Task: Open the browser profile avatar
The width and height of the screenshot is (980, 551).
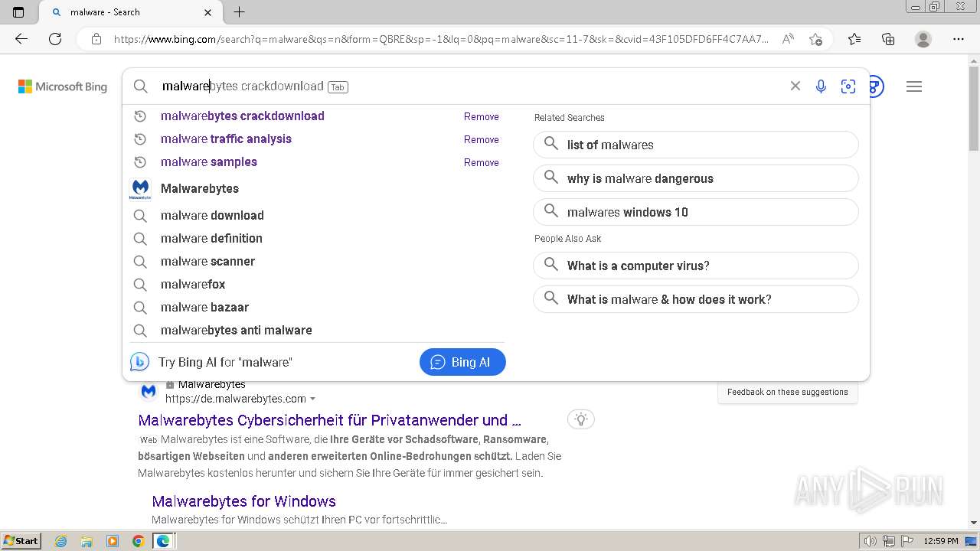Action: pyautogui.click(x=923, y=39)
